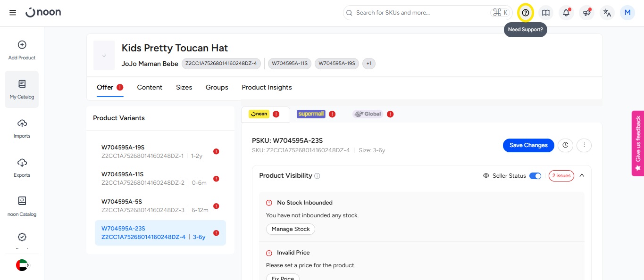
Task: Toggle the Seller Status switch
Action: 535,176
